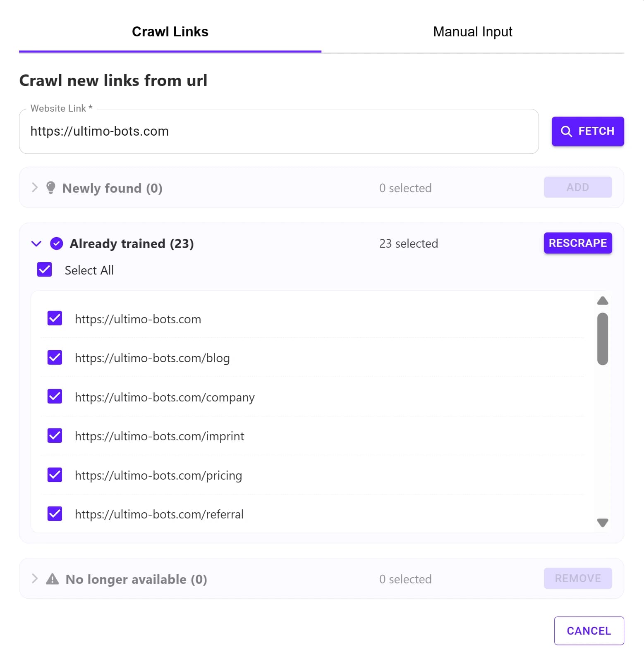644x664 pixels.
Task: Deselect the ultimo-bots.com/pricing checkbox
Action: (x=55, y=475)
